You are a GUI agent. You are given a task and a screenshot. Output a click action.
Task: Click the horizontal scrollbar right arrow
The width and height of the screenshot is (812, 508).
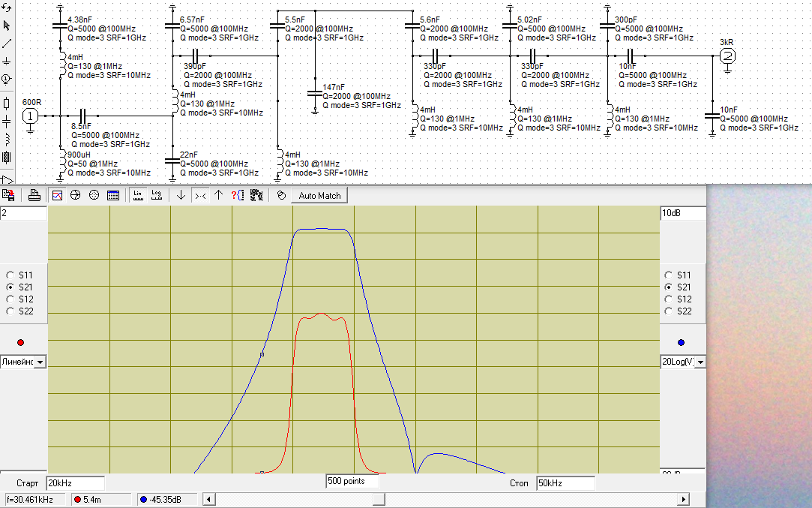coord(683,500)
